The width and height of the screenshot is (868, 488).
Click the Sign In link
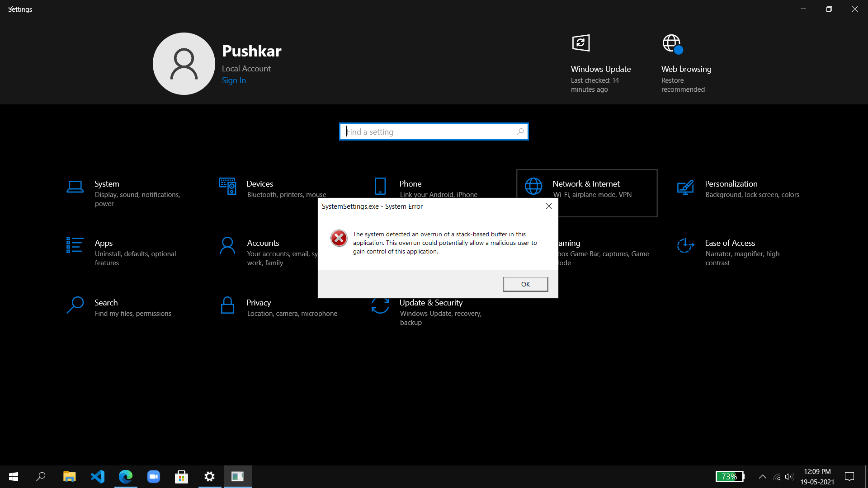[x=234, y=80]
